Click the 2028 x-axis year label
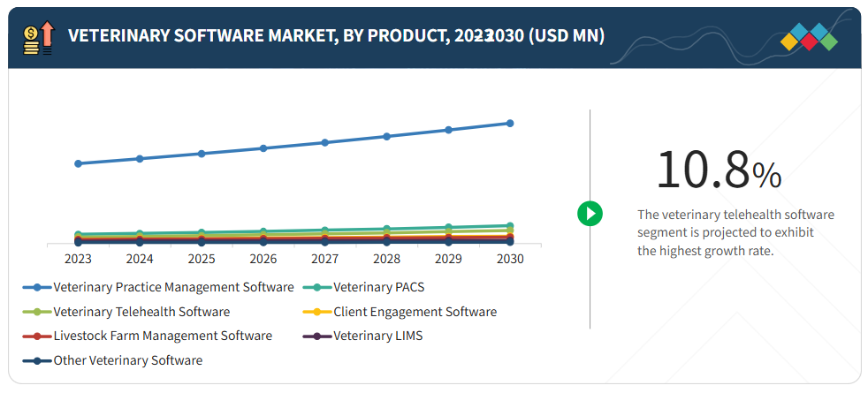Viewport: 868px width, 393px height. (386, 260)
